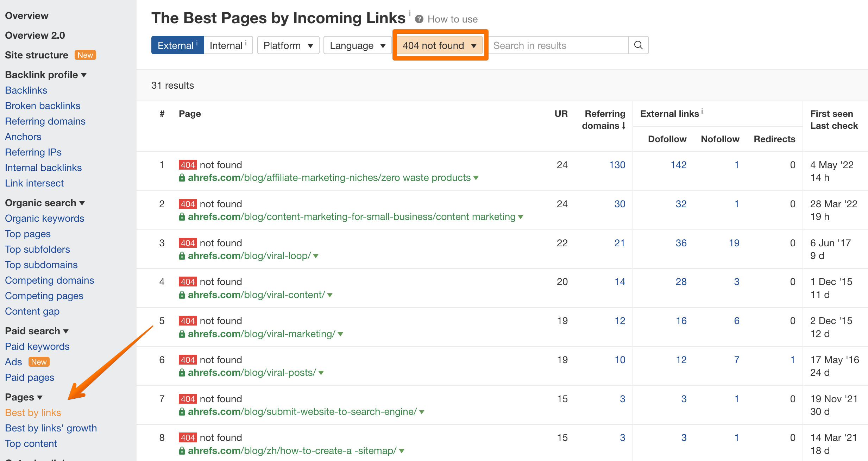Click the search magnifier icon
The width and height of the screenshot is (868, 461).
pyautogui.click(x=638, y=45)
